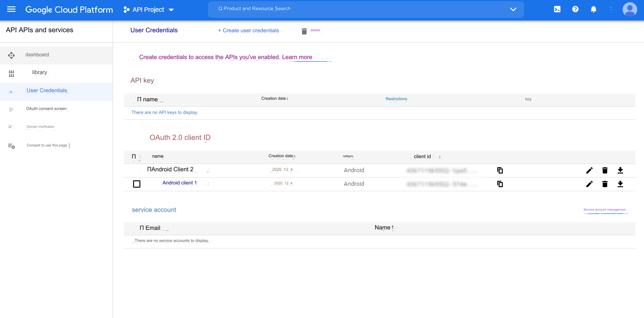This screenshot has height=318, width=644.
Task: Click the user account avatar
Action: click(629, 10)
